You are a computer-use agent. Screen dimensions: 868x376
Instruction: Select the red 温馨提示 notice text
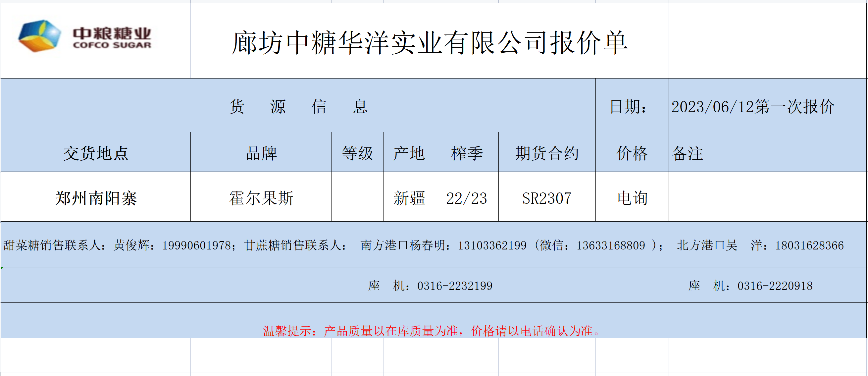point(431,331)
